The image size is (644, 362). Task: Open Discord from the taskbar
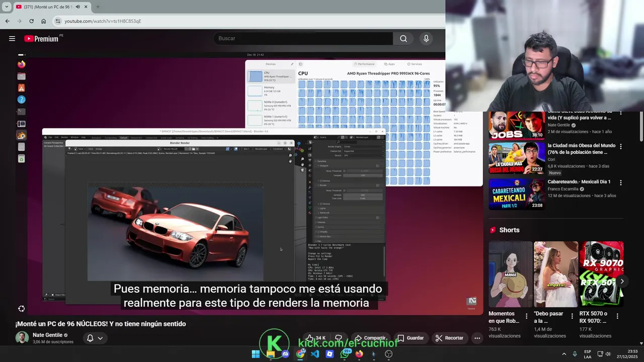click(x=285, y=354)
